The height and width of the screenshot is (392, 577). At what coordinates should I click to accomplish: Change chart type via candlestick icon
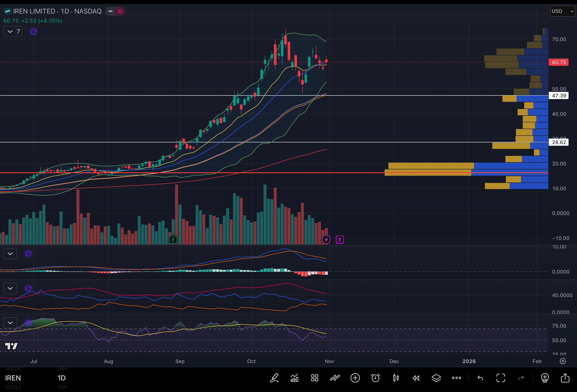pyautogui.click(x=396, y=378)
